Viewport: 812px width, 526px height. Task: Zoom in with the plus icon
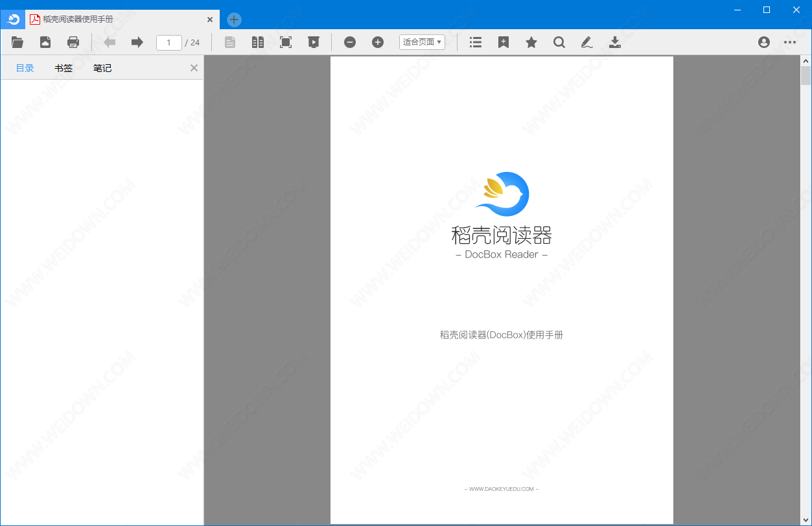point(378,42)
